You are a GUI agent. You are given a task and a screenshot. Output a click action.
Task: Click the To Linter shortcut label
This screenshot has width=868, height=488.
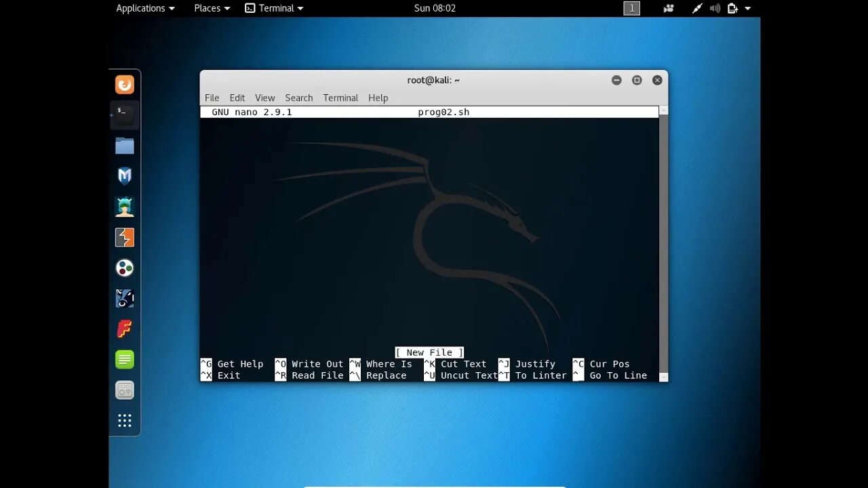tap(540, 375)
